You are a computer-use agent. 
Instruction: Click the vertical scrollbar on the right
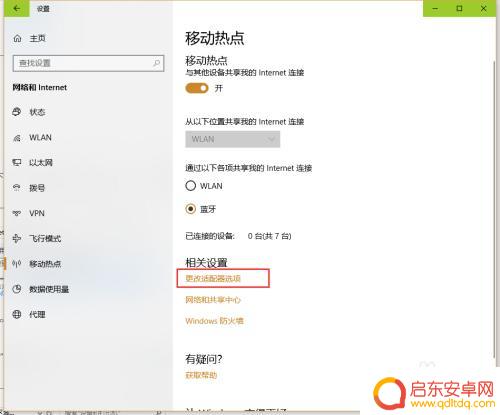pyautogui.click(x=494, y=210)
